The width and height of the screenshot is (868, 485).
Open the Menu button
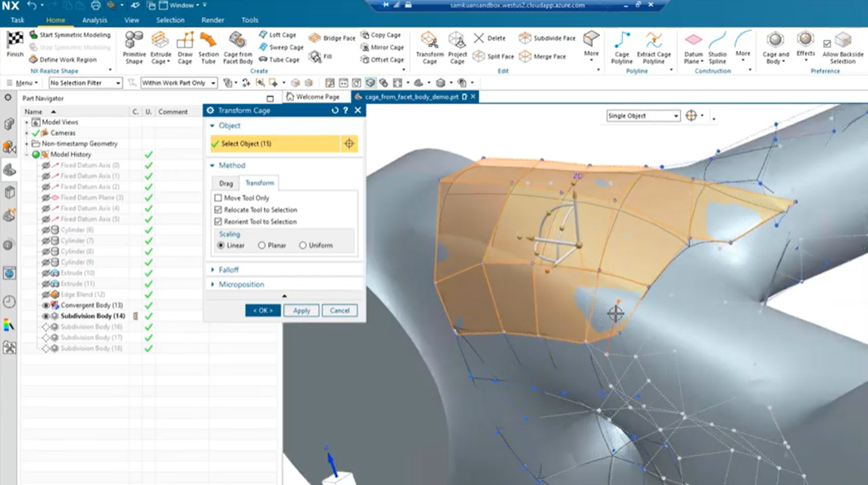[x=23, y=83]
